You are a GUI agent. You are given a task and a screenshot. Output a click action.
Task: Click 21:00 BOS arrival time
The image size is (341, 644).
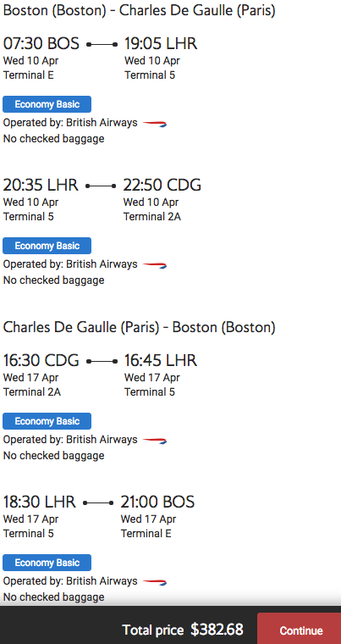[x=157, y=502]
